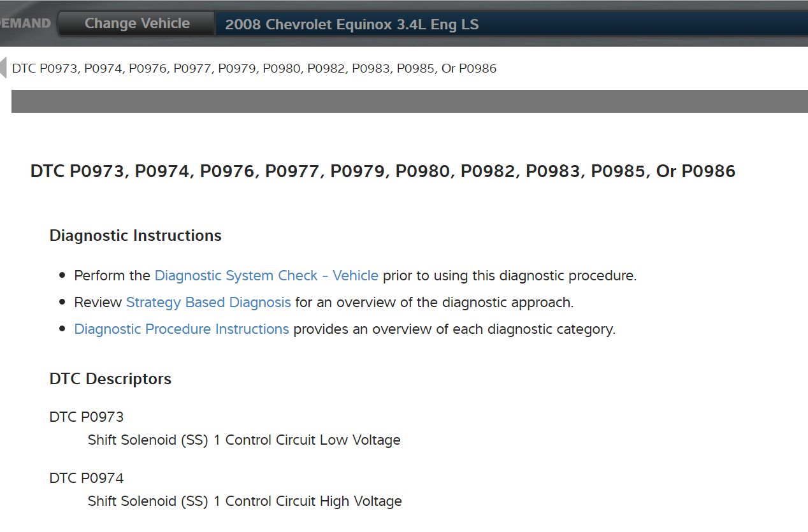Click text 'prior to using this diagnostic procedure'
This screenshot has width=808, height=532.
(509, 276)
